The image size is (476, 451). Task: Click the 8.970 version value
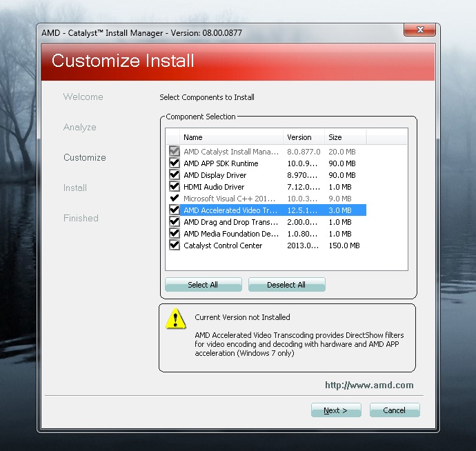coord(302,175)
